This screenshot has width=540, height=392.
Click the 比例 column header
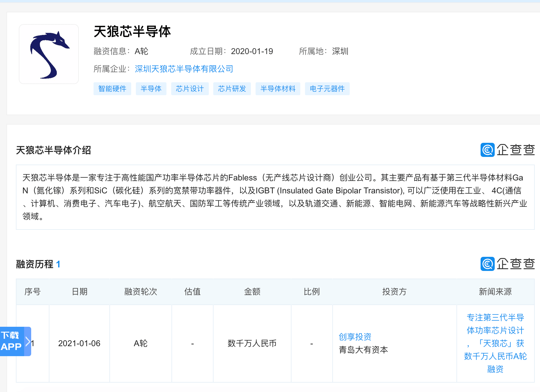pyautogui.click(x=312, y=292)
